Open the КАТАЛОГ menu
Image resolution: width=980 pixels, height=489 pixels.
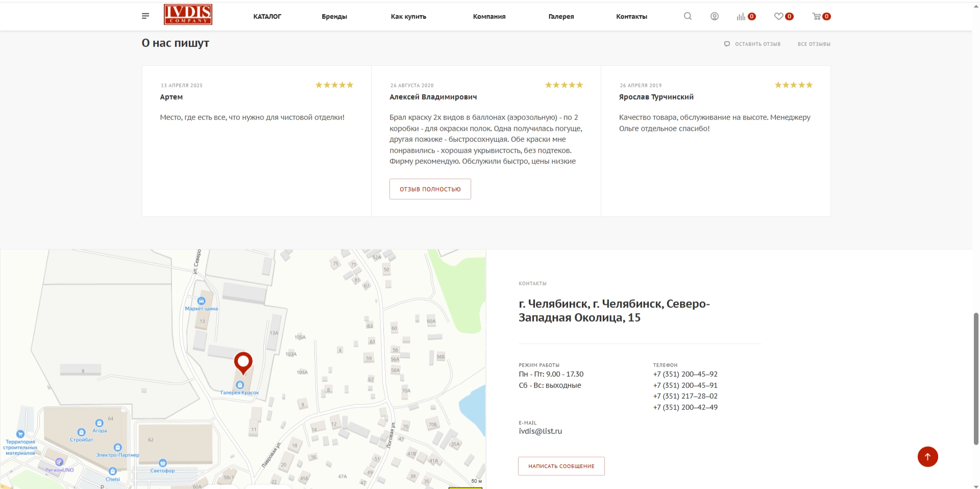[267, 16]
